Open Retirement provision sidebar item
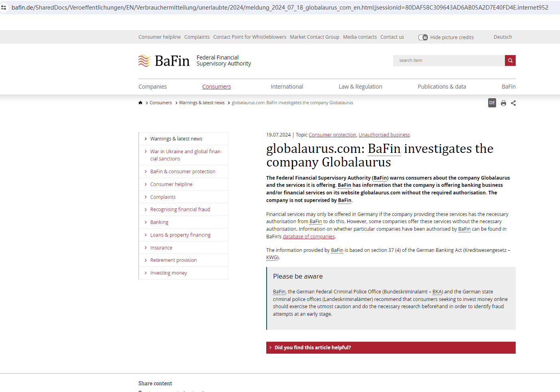This screenshot has height=392, width=560. point(174,260)
